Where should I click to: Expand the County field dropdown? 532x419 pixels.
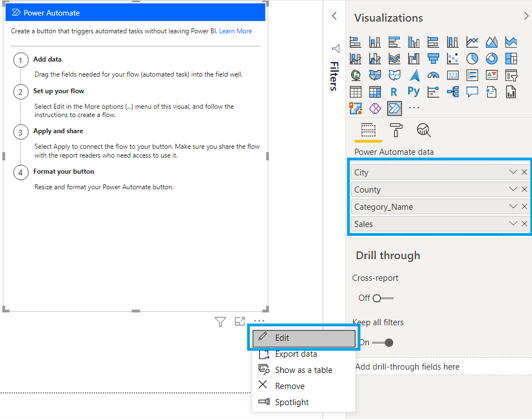coord(513,189)
